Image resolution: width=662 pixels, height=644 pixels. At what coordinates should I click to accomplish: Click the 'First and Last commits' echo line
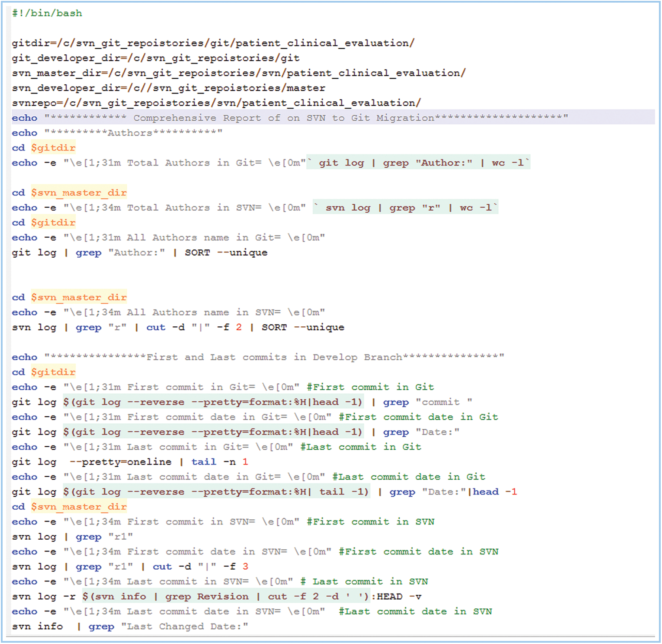click(258, 357)
